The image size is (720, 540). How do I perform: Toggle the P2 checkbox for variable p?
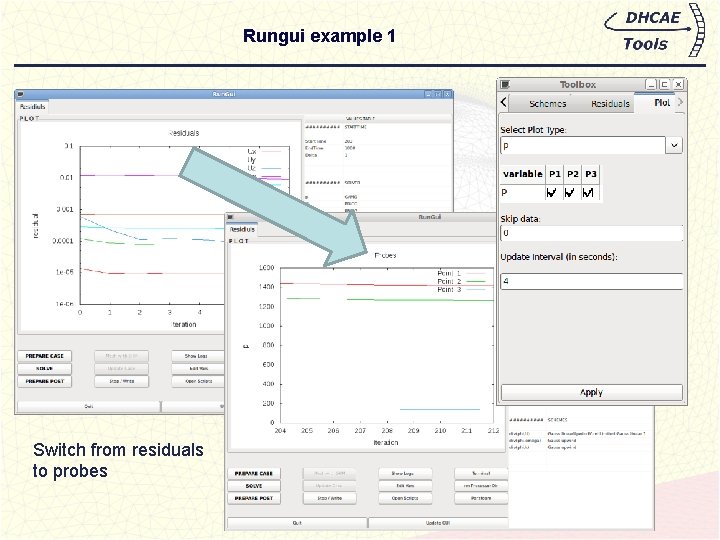(x=570, y=192)
